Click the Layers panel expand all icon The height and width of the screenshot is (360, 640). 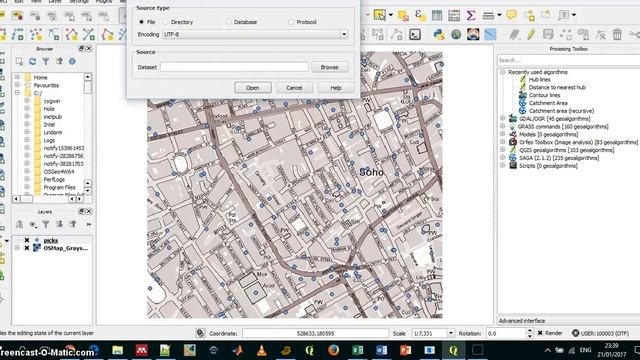[59, 224]
